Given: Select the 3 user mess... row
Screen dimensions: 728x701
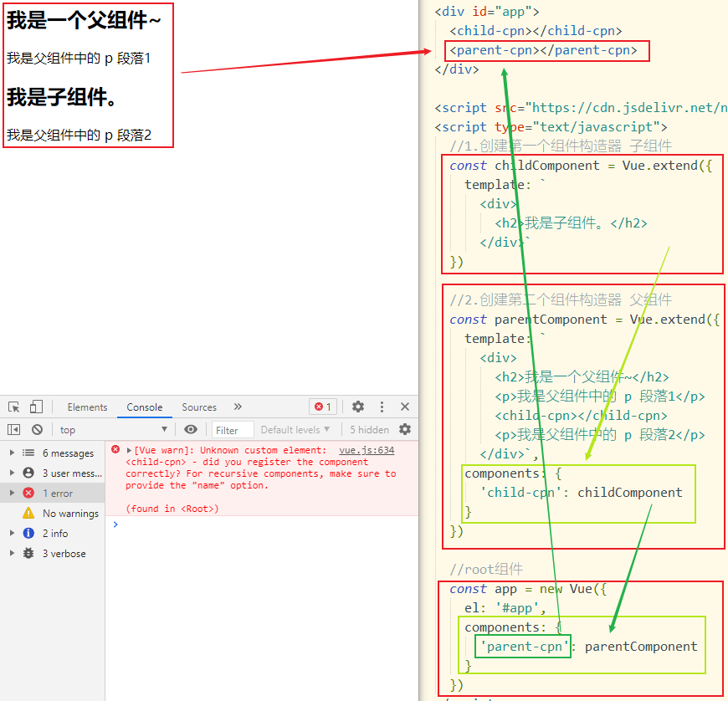Looking at the screenshot, I should [x=53, y=473].
